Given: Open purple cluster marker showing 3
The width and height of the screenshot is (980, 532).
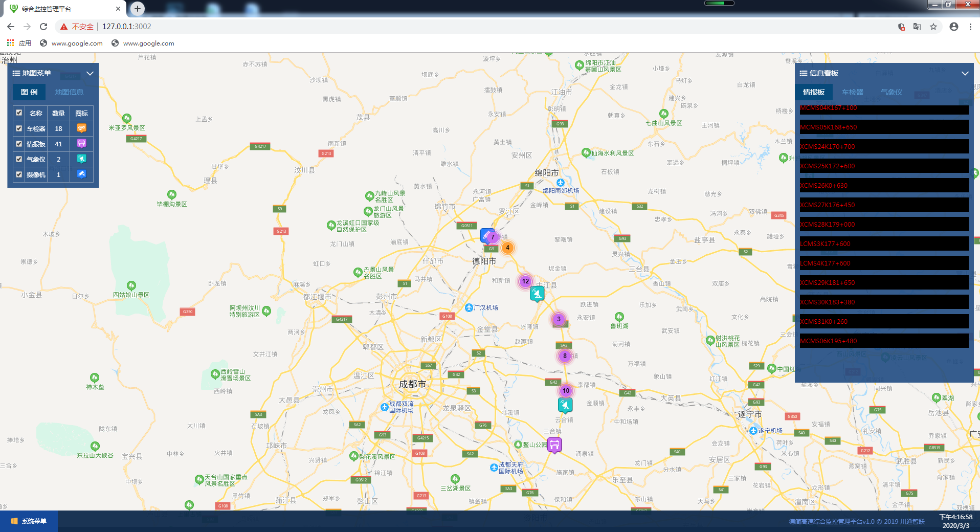Looking at the screenshot, I should pyautogui.click(x=559, y=319).
